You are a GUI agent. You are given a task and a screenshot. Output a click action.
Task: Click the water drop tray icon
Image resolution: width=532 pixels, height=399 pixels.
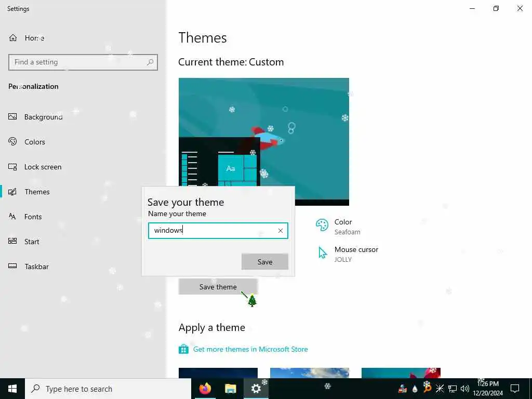pyautogui.click(x=415, y=389)
